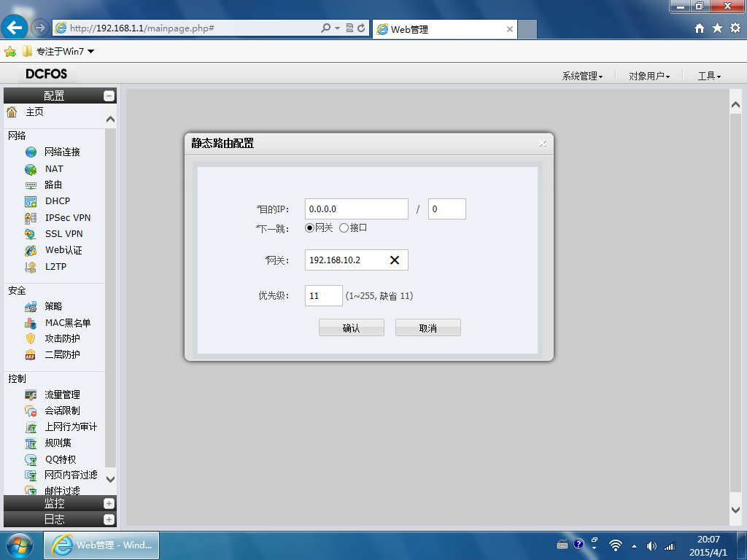Click the 邮件过滤 sidebar link
Viewport: 747px width, 560px height.
tap(63, 491)
